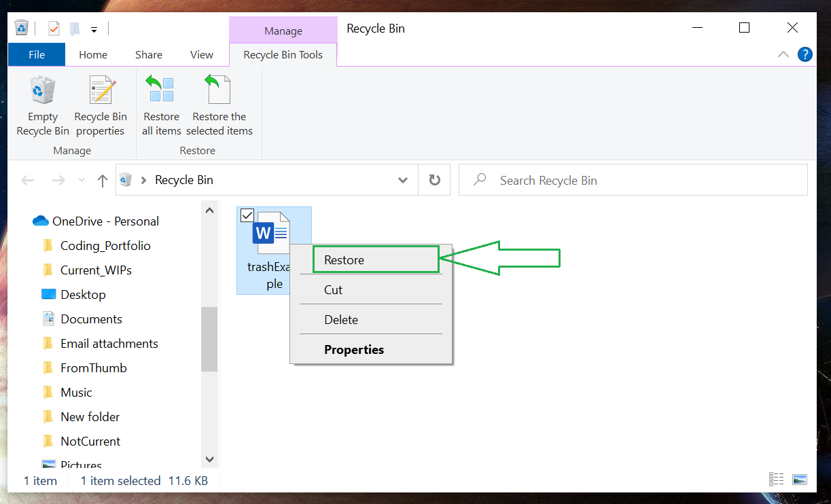This screenshot has height=504, width=831.
Task: Open New folder in the sidebar
Action: (90, 416)
